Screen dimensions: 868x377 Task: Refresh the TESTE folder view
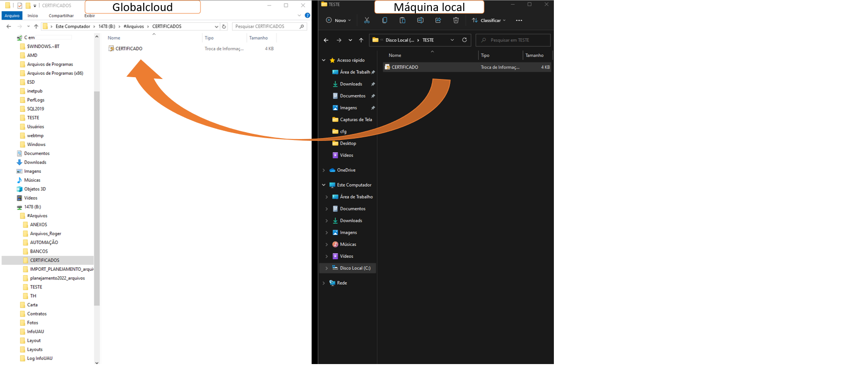click(x=464, y=40)
